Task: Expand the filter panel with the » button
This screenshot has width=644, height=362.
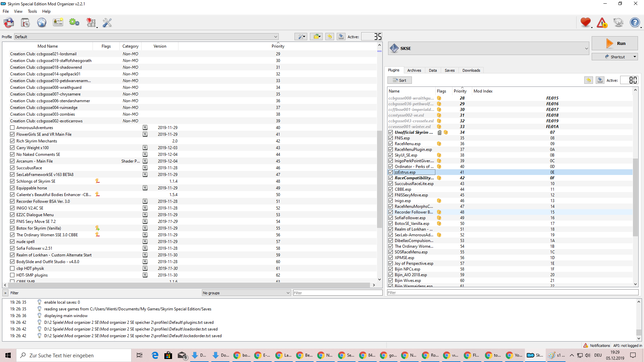Action: pyautogui.click(x=5, y=293)
